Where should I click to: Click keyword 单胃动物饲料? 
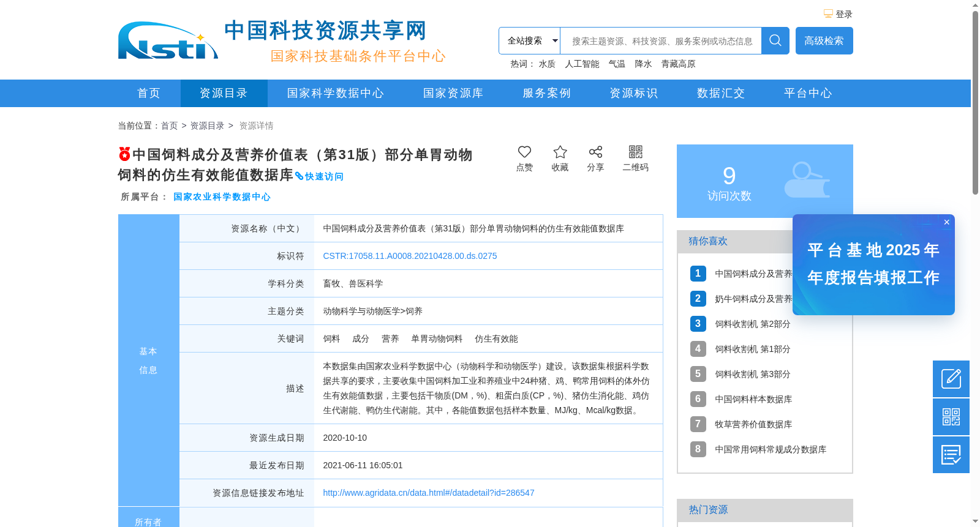pyautogui.click(x=437, y=338)
